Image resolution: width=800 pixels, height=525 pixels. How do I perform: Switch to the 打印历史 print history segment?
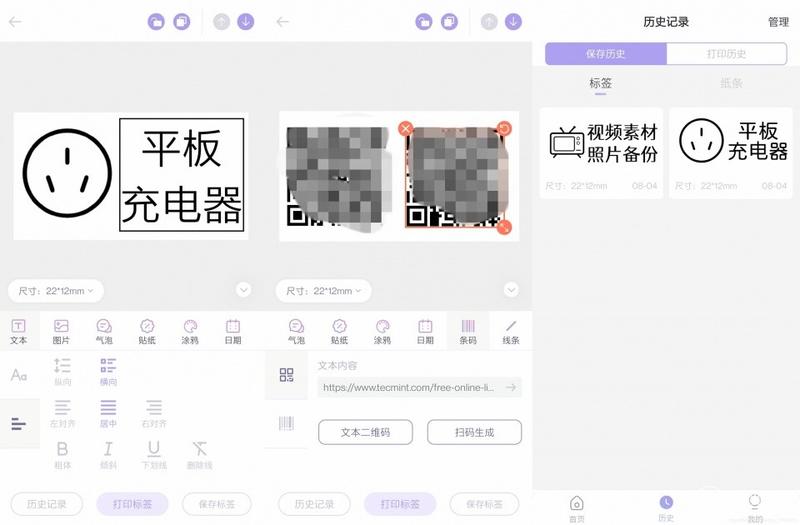click(x=727, y=54)
